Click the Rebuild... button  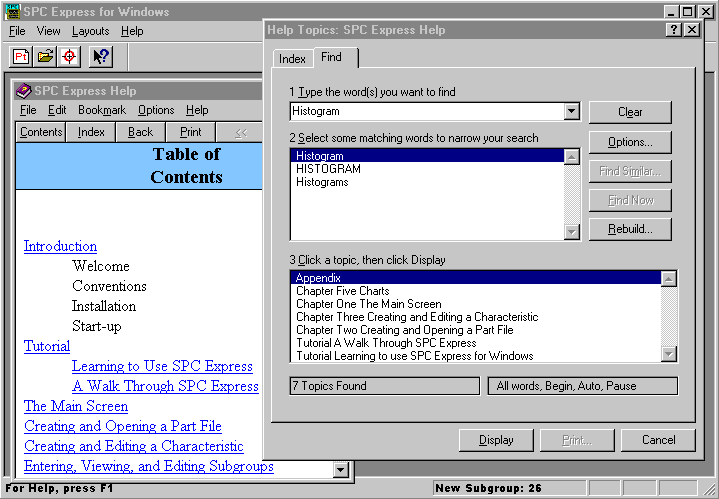point(629,229)
